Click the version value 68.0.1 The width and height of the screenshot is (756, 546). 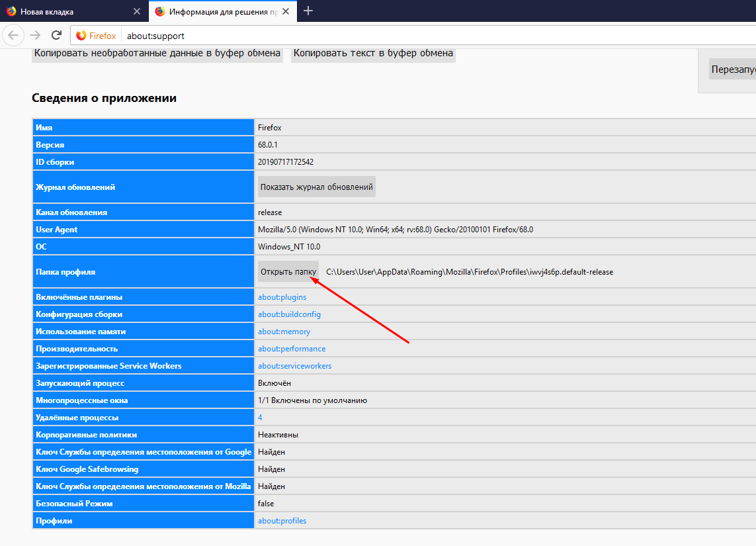[x=268, y=145]
